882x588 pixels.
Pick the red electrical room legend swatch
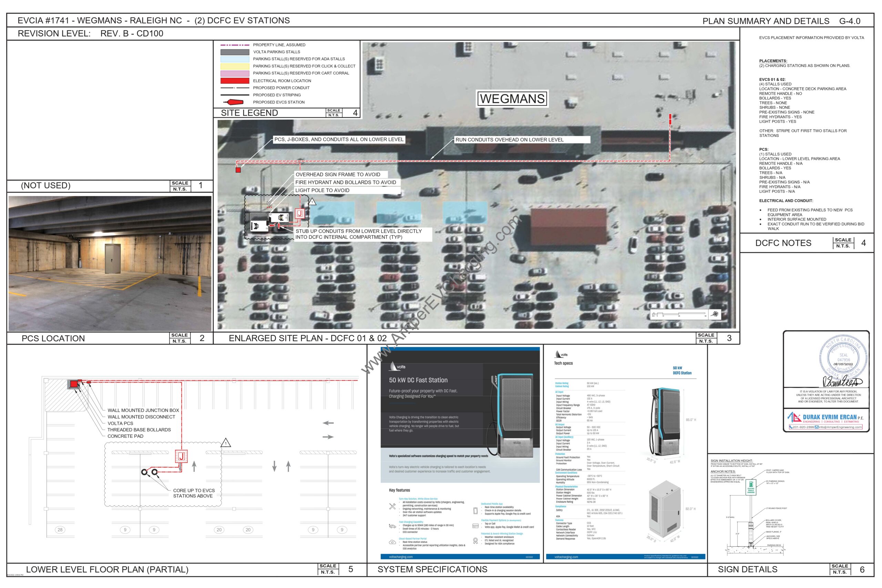(x=235, y=81)
